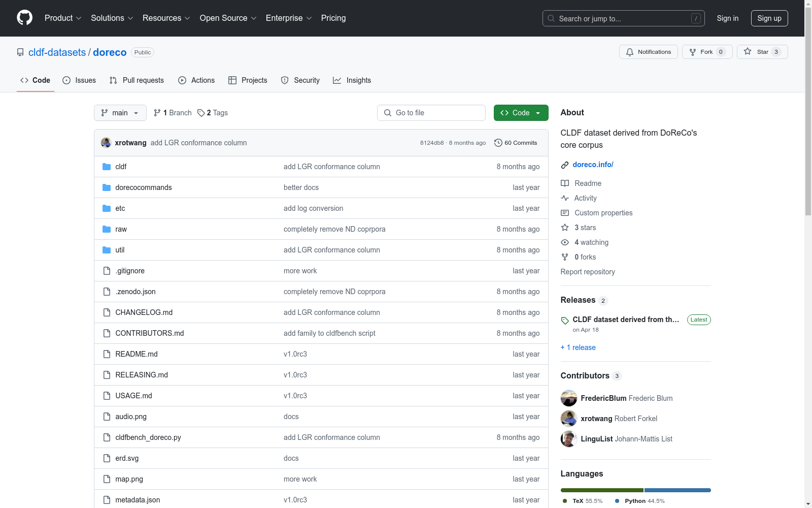Click the file icon next to .gitignore
The width and height of the screenshot is (812, 508).
pyautogui.click(x=107, y=271)
